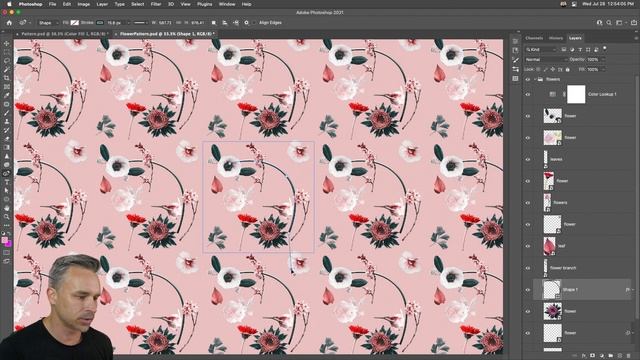Add a layer mask from panel bottom
Screen dimensions: 640x360
pyautogui.click(x=593, y=356)
